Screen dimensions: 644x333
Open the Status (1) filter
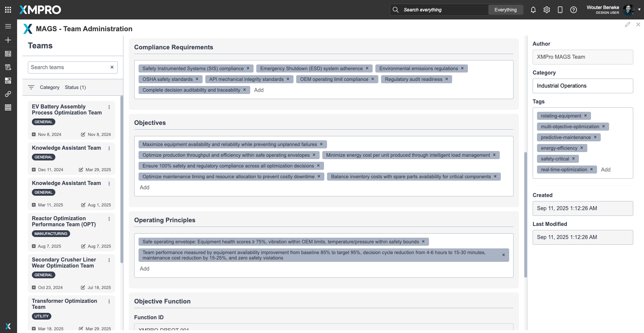[x=75, y=87]
